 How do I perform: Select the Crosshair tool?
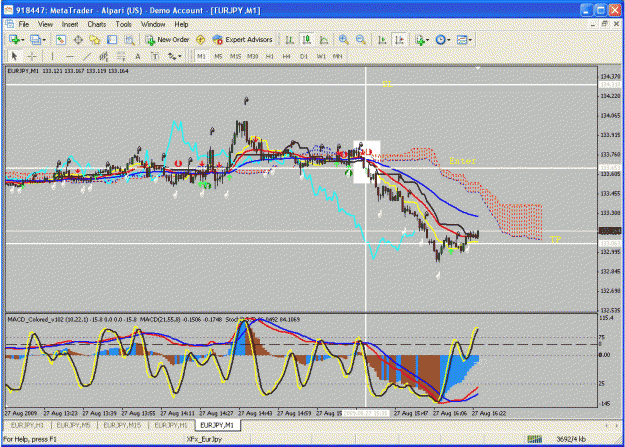tap(32, 56)
